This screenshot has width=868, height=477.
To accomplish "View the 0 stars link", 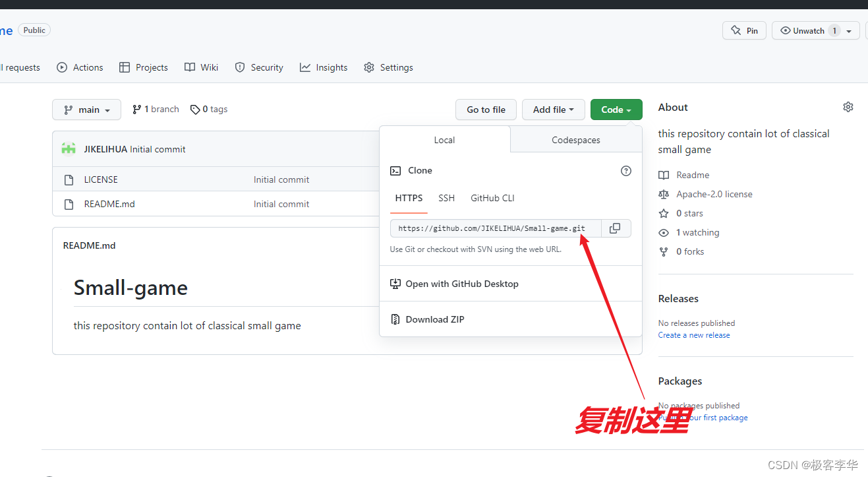I will [x=681, y=213].
